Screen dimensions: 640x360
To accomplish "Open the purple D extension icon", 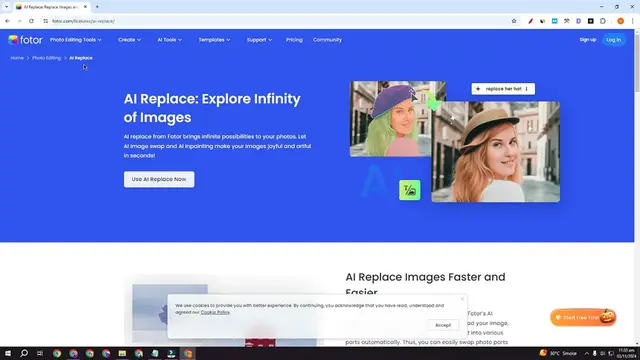I will 578,21.
